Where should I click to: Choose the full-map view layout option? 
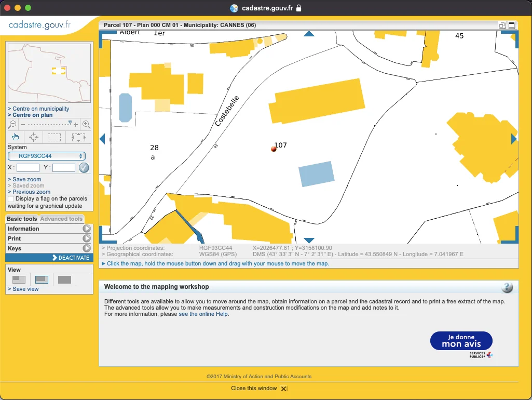pos(64,280)
